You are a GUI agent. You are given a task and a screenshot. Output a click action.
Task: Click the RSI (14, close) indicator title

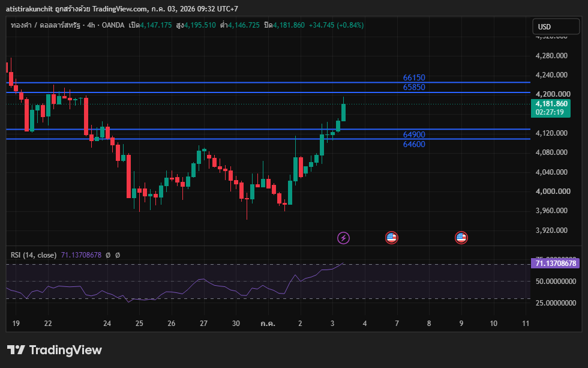click(x=34, y=255)
